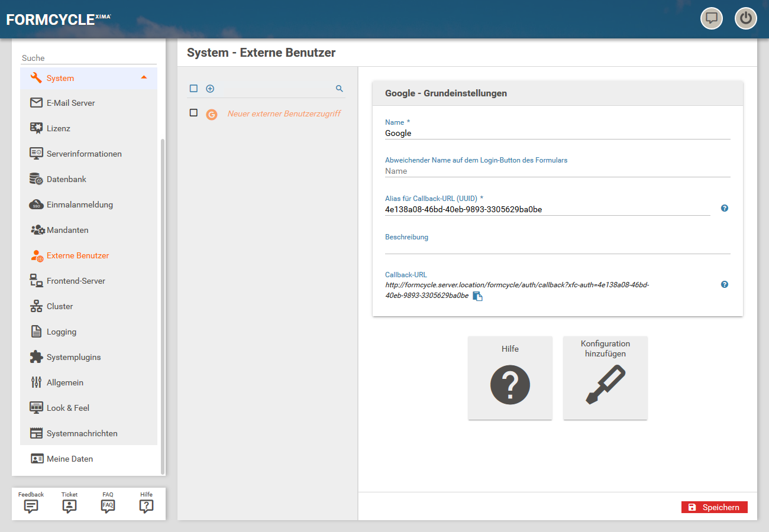Viewport: 769px width, 532px height.
Task: Go to Systemplugins in the sidebar
Action: click(73, 357)
